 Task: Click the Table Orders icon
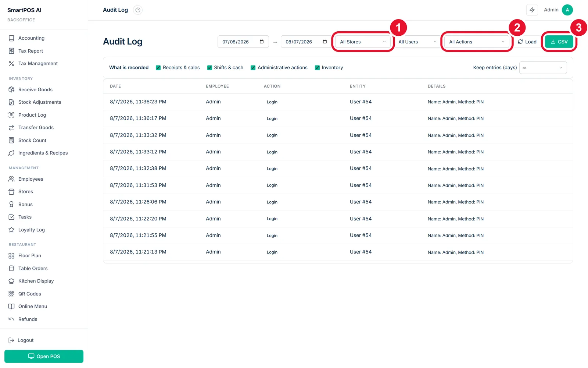(11, 268)
